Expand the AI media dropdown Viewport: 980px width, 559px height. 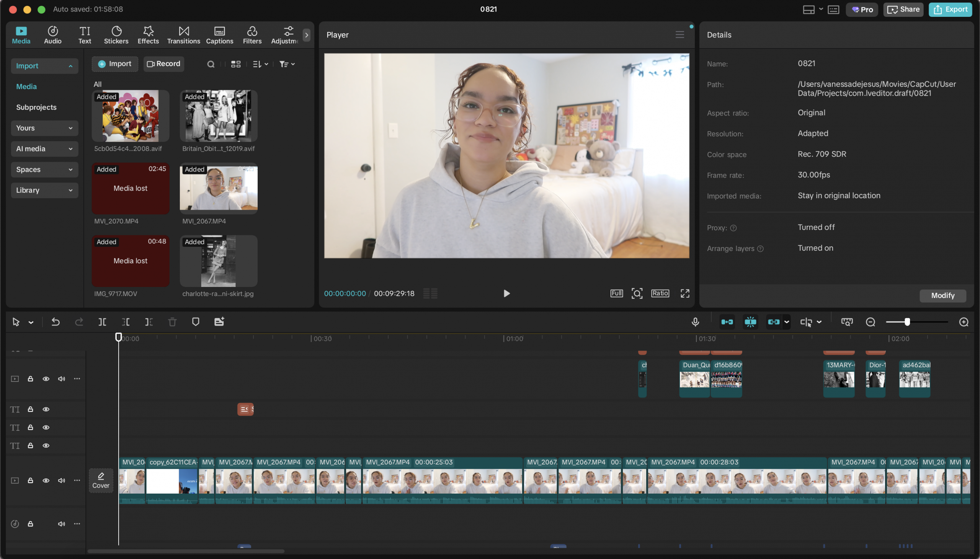44,148
